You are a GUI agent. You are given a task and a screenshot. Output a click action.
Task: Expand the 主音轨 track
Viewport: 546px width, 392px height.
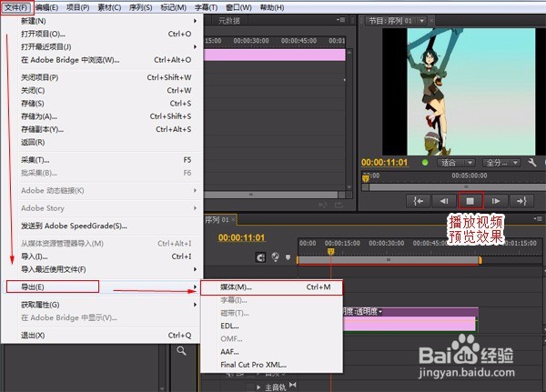coord(258,387)
